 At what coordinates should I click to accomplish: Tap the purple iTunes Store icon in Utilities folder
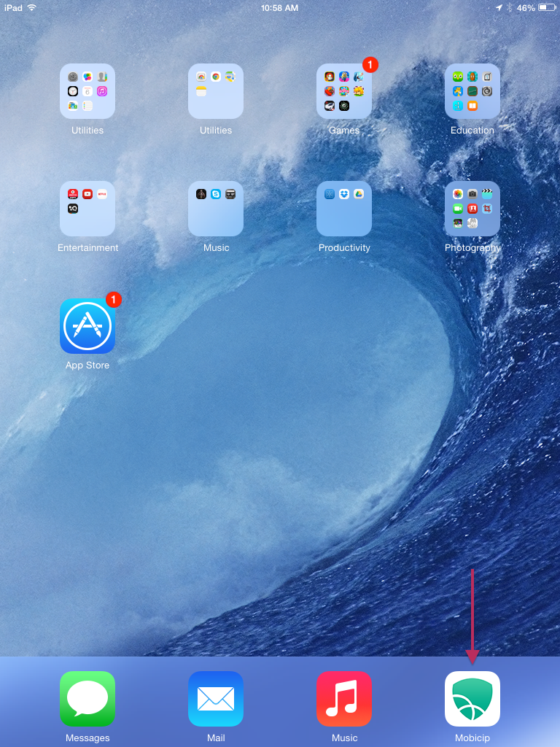click(x=102, y=91)
